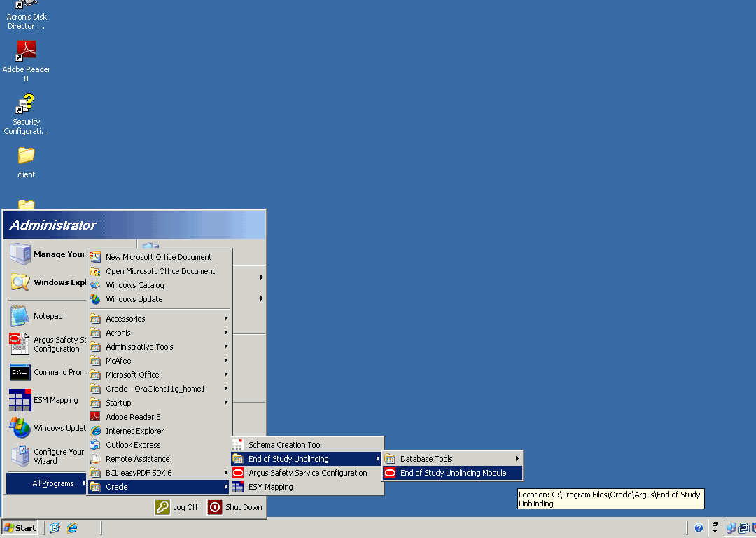Open the client folder on desktop
Image resolution: width=756 pixels, height=538 pixels.
tap(26, 162)
